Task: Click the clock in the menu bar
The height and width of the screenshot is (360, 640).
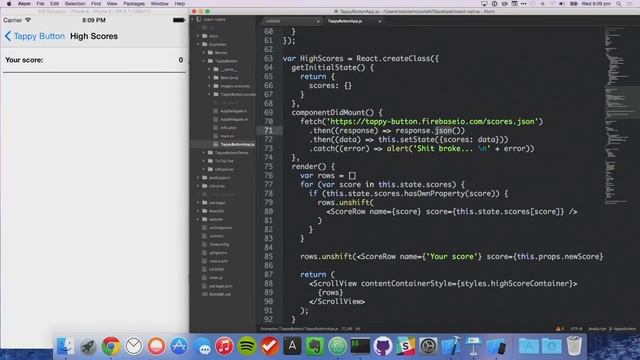Action: 596,4
